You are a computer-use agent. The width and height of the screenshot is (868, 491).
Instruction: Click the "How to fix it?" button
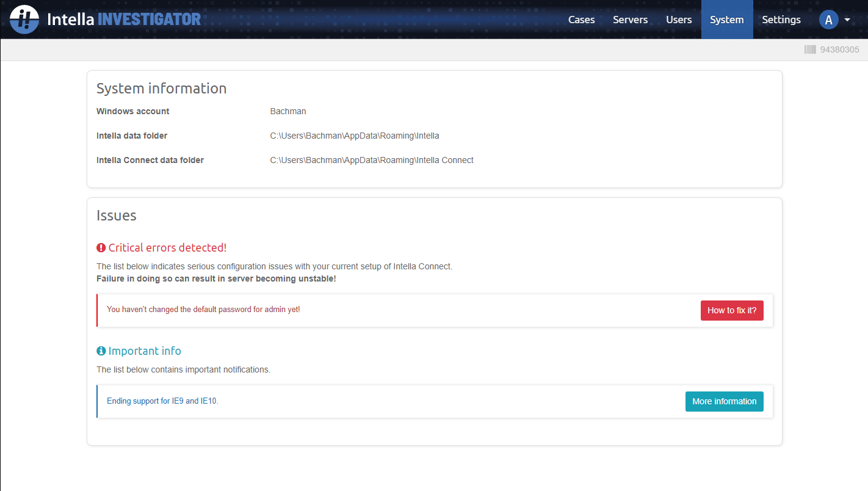pos(732,310)
